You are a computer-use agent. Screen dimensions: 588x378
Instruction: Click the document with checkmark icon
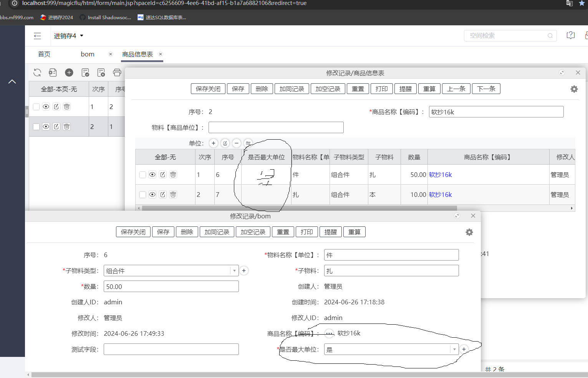pyautogui.click(x=85, y=73)
